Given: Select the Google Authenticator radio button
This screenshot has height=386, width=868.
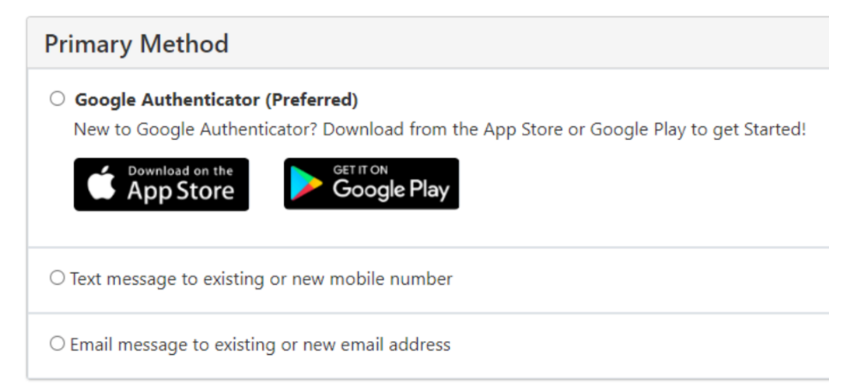Looking at the screenshot, I should click(58, 99).
